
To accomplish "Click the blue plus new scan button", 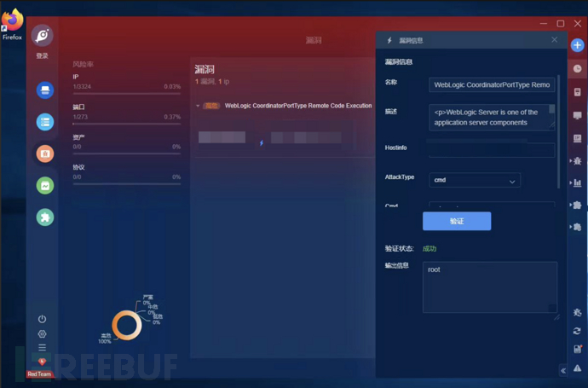I will 577,45.
